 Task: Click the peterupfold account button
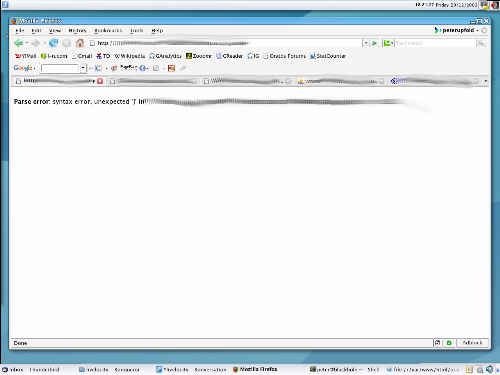[x=456, y=30]
